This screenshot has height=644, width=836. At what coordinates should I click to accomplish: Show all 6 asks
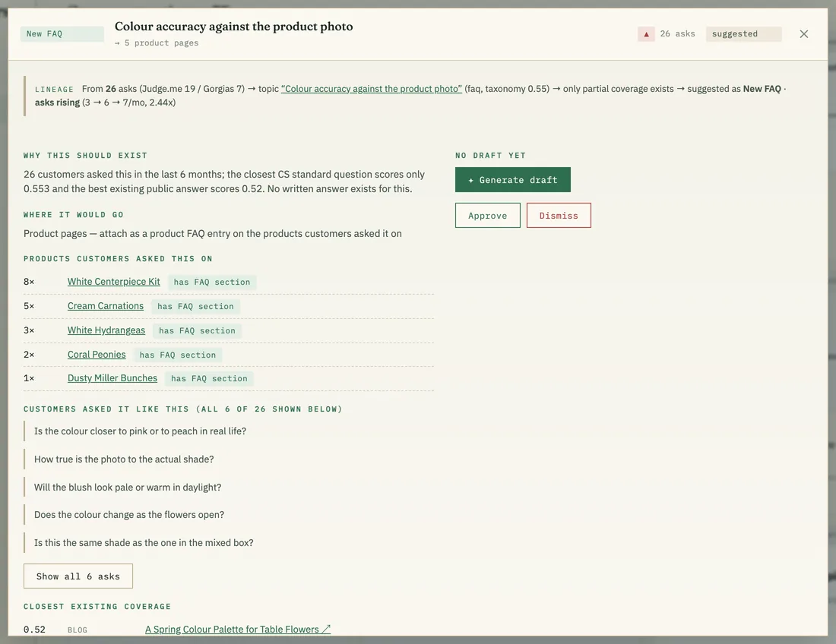[78, 576]
